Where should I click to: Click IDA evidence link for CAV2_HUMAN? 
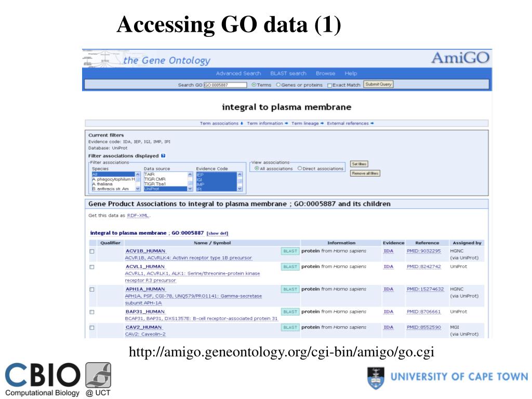click(389, 327)
